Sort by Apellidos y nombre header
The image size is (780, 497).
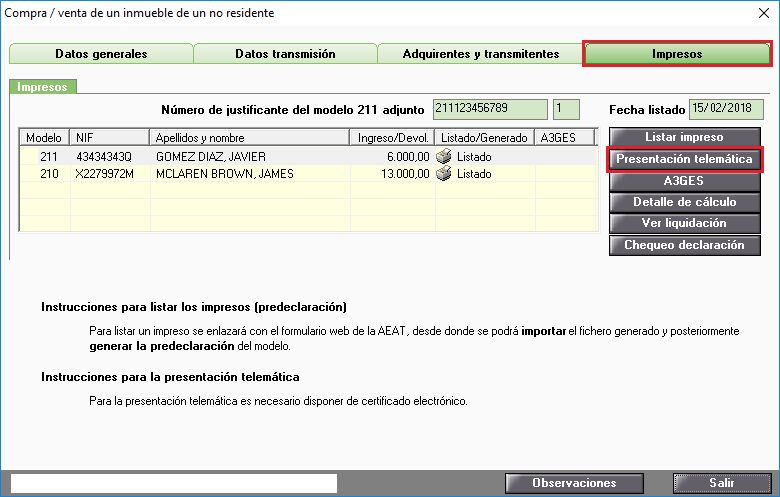[x=250, y=137]
